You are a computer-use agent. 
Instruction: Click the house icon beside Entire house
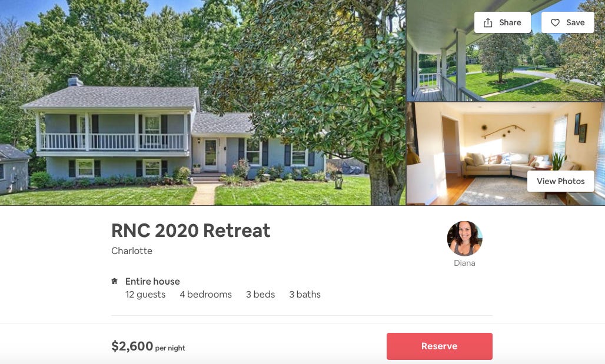coord(114,281)
